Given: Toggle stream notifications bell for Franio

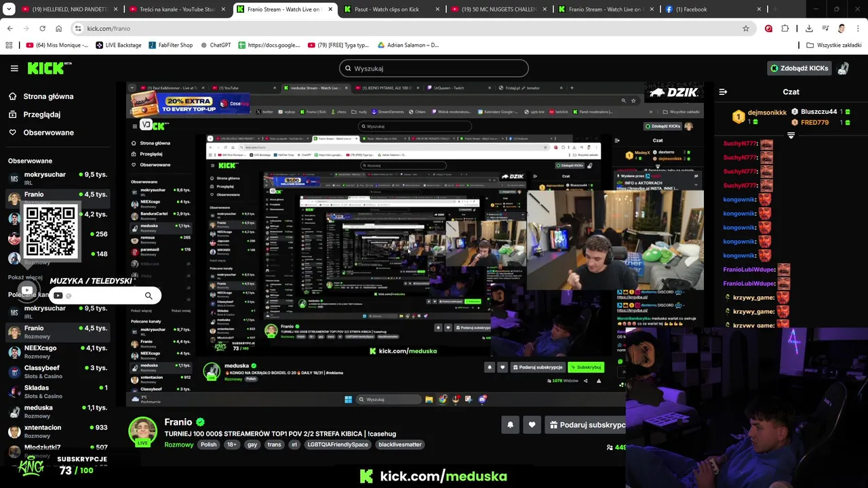Looking at the screenshot, I should [510, 425].
